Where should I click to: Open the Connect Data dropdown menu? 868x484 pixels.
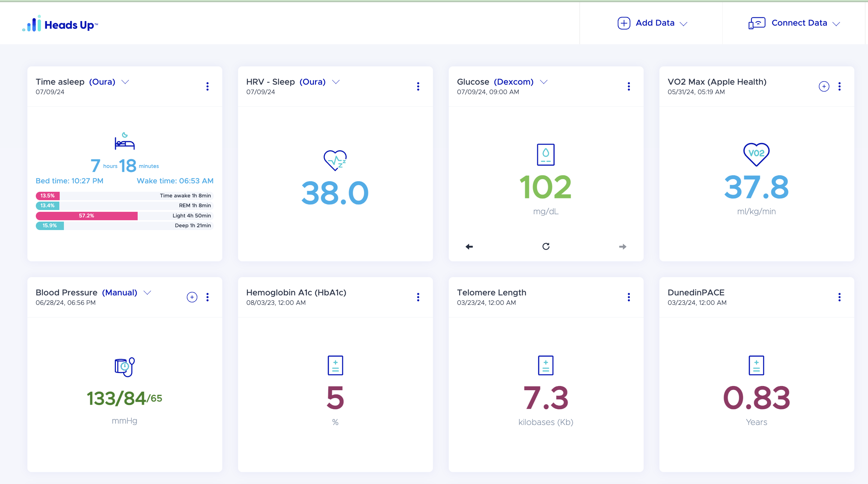(x=794, y=23)
